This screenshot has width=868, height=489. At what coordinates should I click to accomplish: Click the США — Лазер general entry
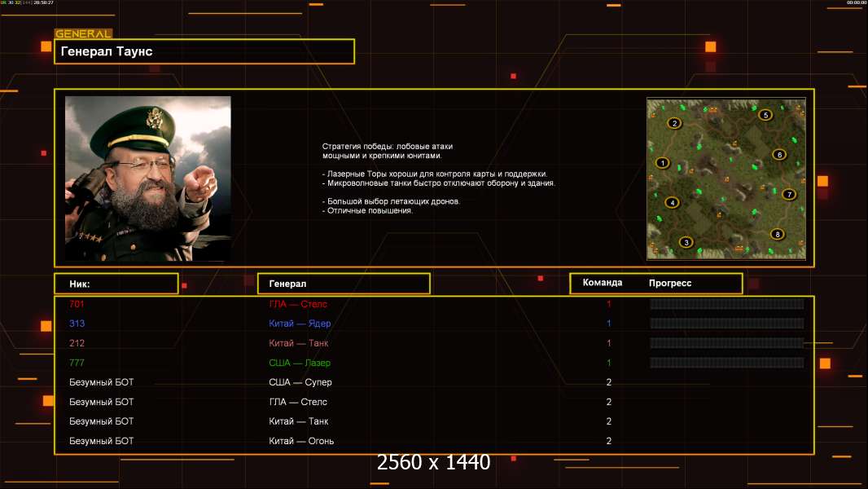tap(300, 363)
